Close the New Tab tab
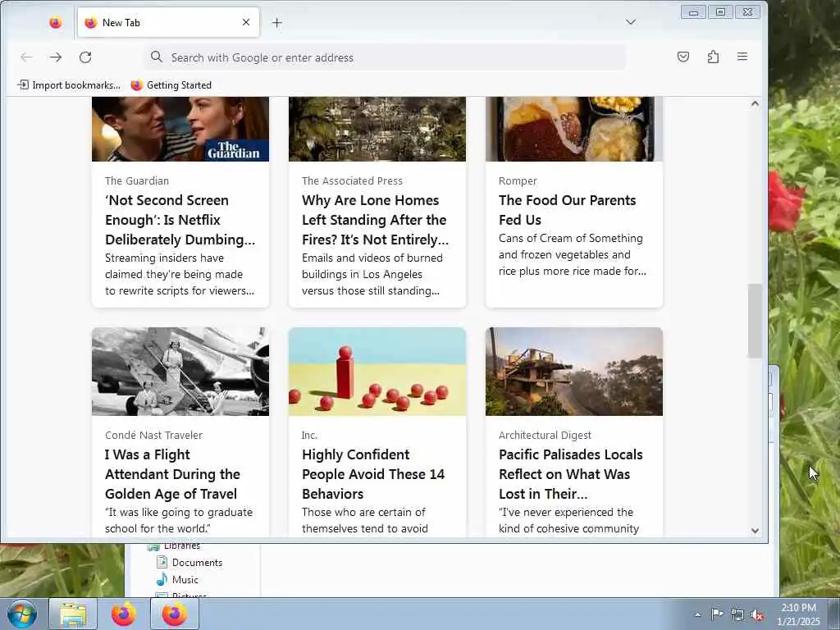Viewport: 840px width, 630px height. pyautogui.click(x=246, y=22)
